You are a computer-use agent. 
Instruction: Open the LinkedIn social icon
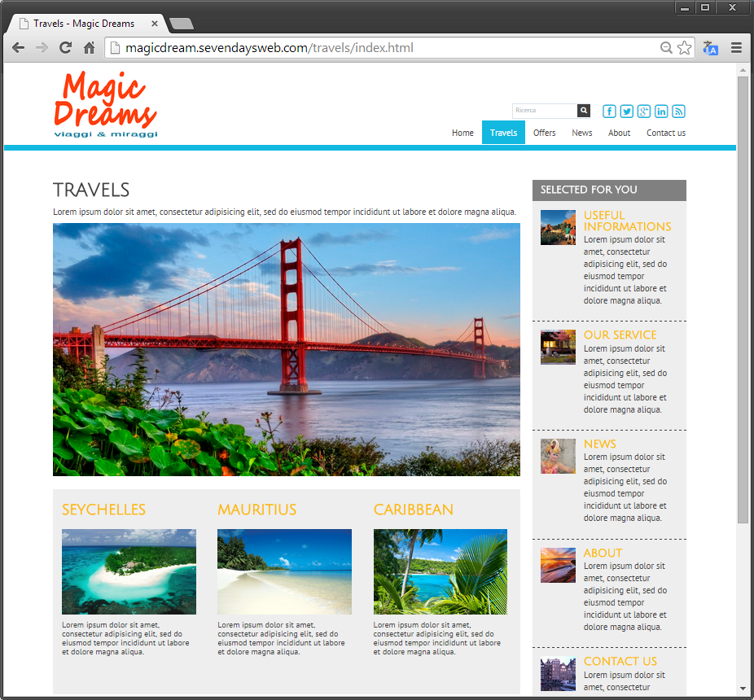(x=661, y=112)
